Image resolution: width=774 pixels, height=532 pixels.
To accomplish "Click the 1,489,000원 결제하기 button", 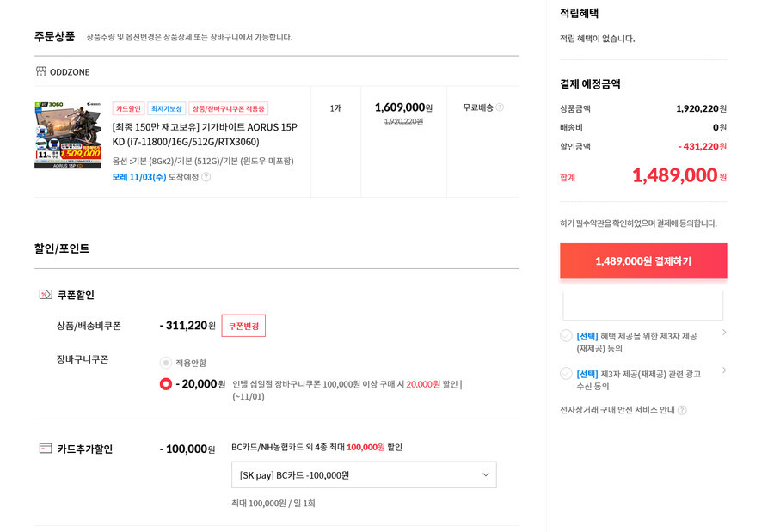I will 643,261.
